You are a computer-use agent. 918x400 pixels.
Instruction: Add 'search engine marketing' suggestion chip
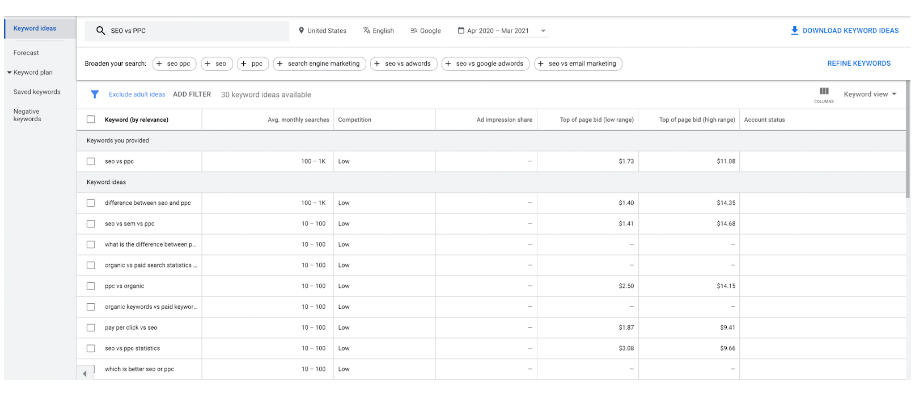point(318,63)
